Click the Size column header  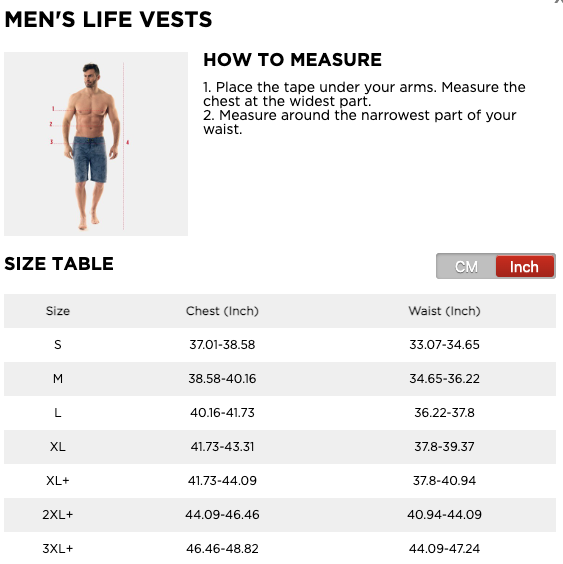(58, 311)
